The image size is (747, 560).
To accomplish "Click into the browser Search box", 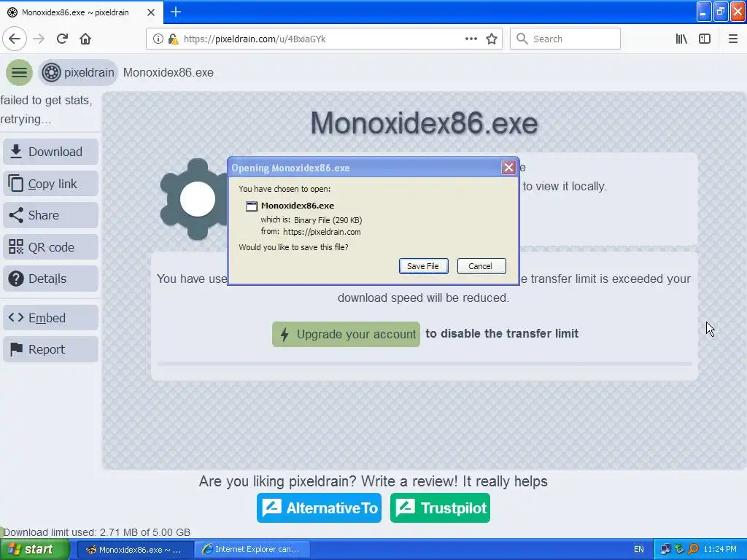I will (x=565, y=39).
